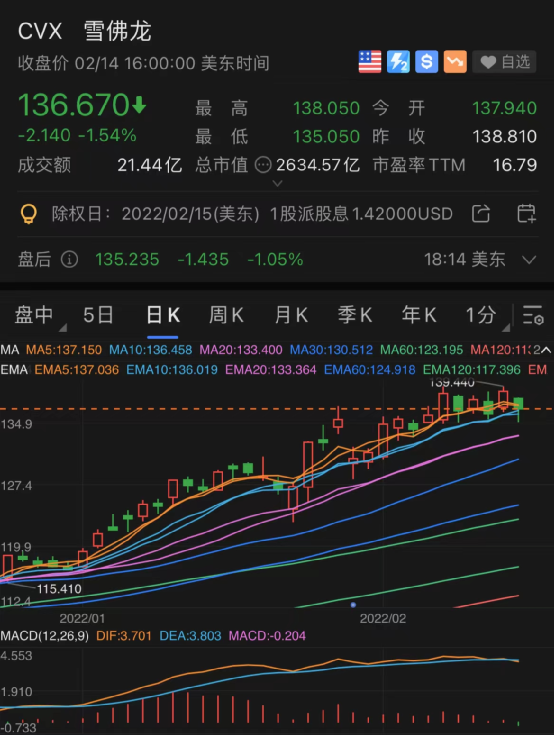
Task: Toggle 自选 watchlist favorite
Action: 504,62
